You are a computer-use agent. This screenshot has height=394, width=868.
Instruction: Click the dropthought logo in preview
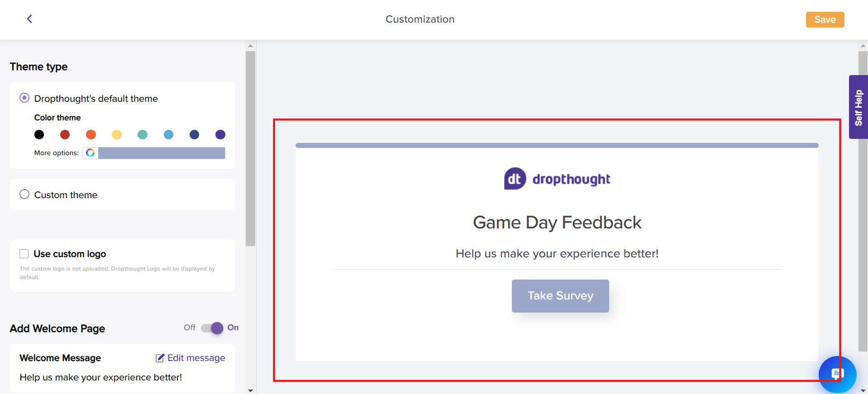557,179
